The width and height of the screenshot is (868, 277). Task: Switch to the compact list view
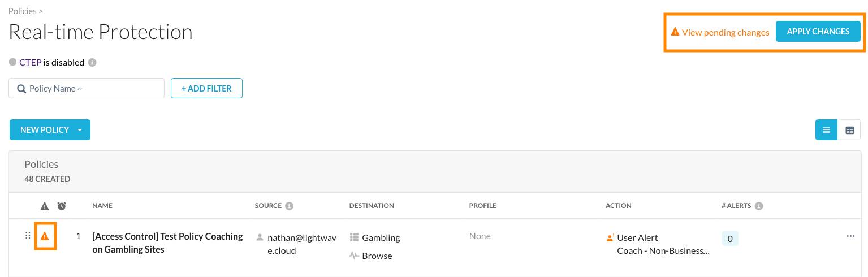click(826, 130)
